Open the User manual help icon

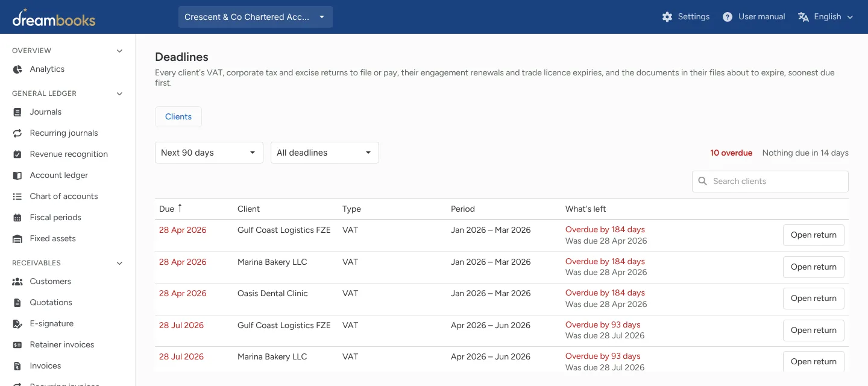[x=728, y=17]
